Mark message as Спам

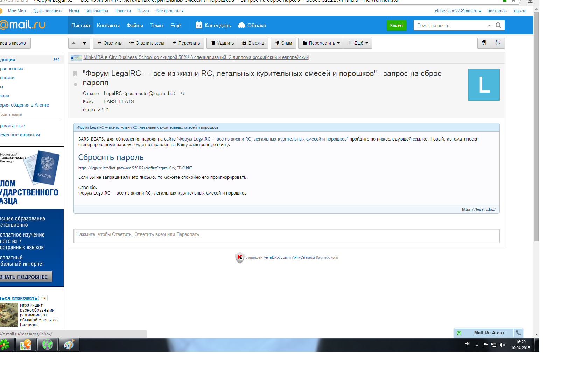point(283,43)
